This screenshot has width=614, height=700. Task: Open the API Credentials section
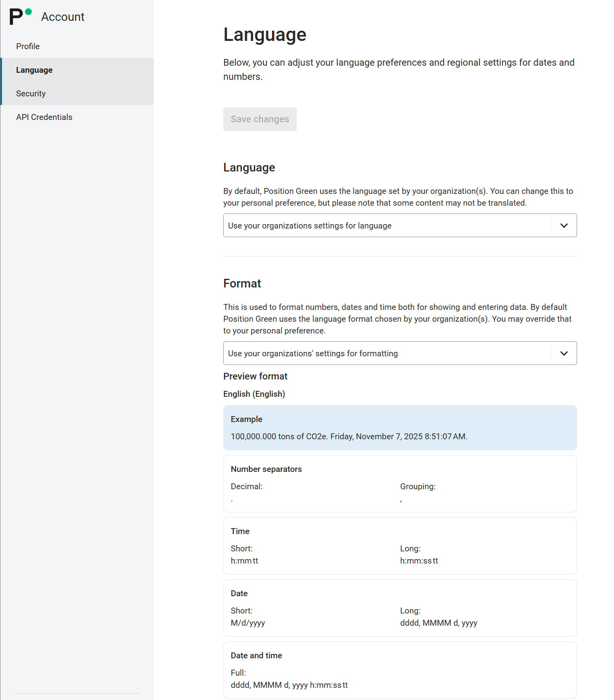click(44, 117)
